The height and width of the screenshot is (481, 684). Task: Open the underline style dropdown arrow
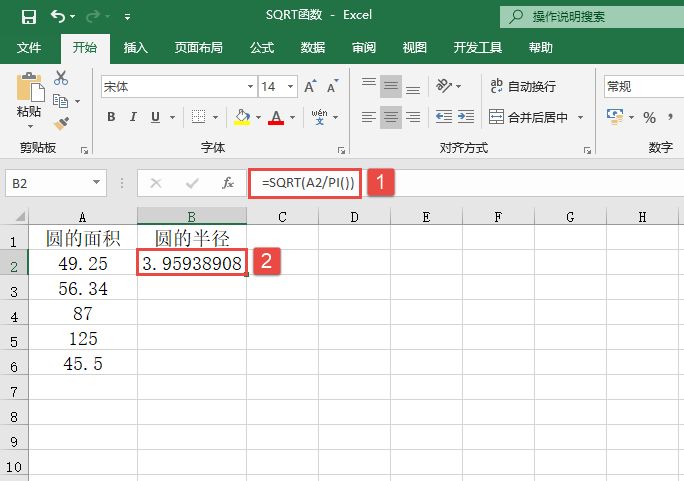pos(172,117)
